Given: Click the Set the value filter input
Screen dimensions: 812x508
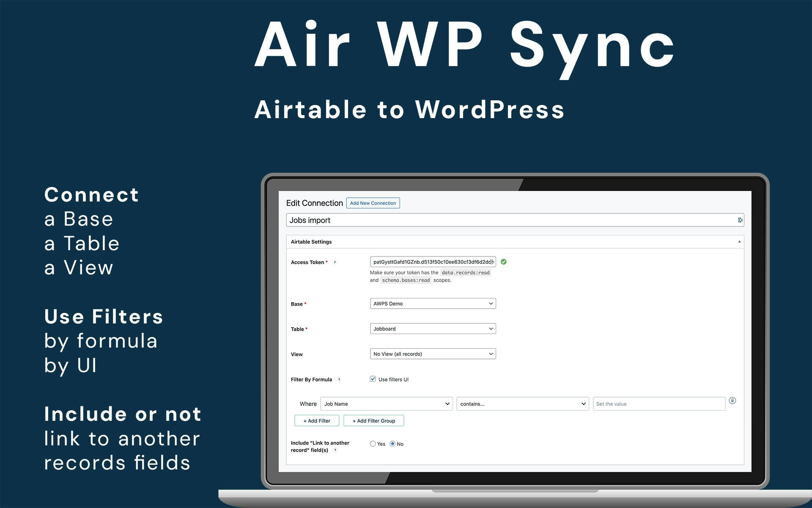Looking at the screenshot, I should point(659,404).
